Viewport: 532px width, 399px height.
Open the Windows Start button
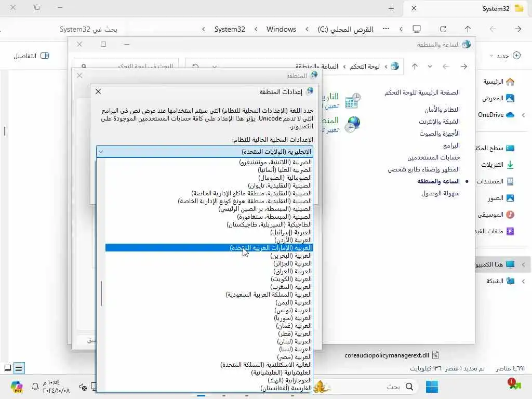point(432,387)
